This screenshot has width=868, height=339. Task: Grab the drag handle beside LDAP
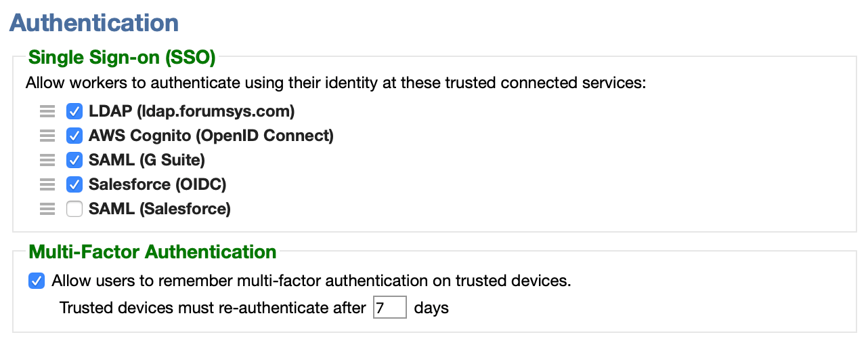(x=47, y=111)
